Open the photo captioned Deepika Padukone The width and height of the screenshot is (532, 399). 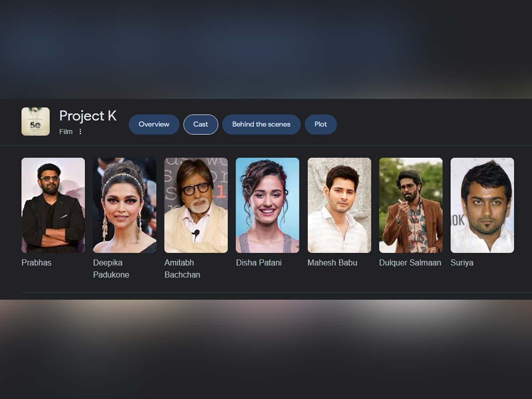point(125,205)
